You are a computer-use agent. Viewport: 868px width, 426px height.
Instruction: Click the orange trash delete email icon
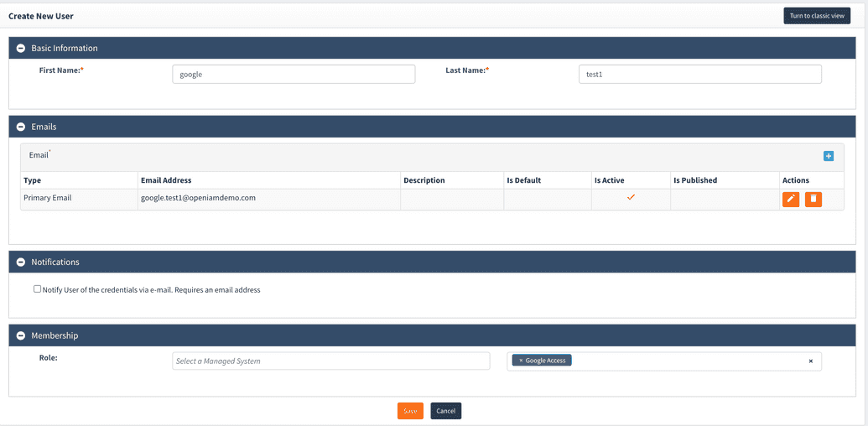coord(813,199)
